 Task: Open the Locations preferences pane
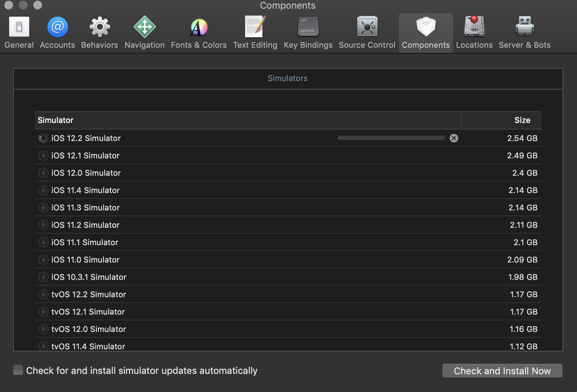point(474,33)
